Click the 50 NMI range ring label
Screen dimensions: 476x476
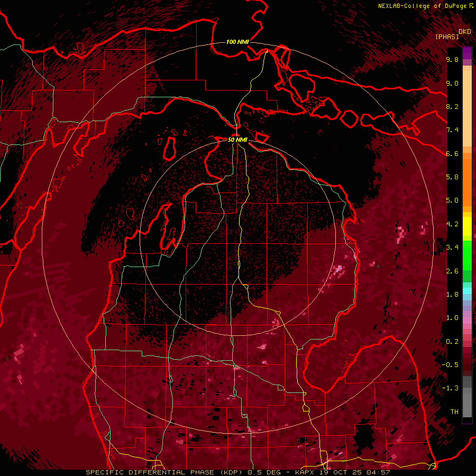pyautogui.click(x=237, y=140)
